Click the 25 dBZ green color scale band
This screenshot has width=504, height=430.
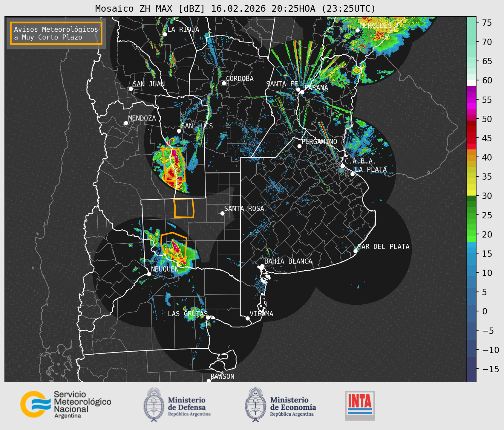(x=471, y=215)
